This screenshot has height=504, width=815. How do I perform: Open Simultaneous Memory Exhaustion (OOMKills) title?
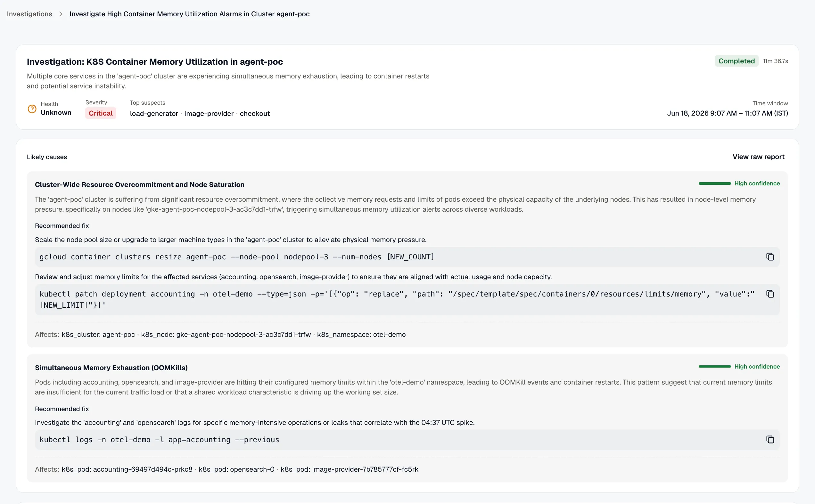point(111,368)
